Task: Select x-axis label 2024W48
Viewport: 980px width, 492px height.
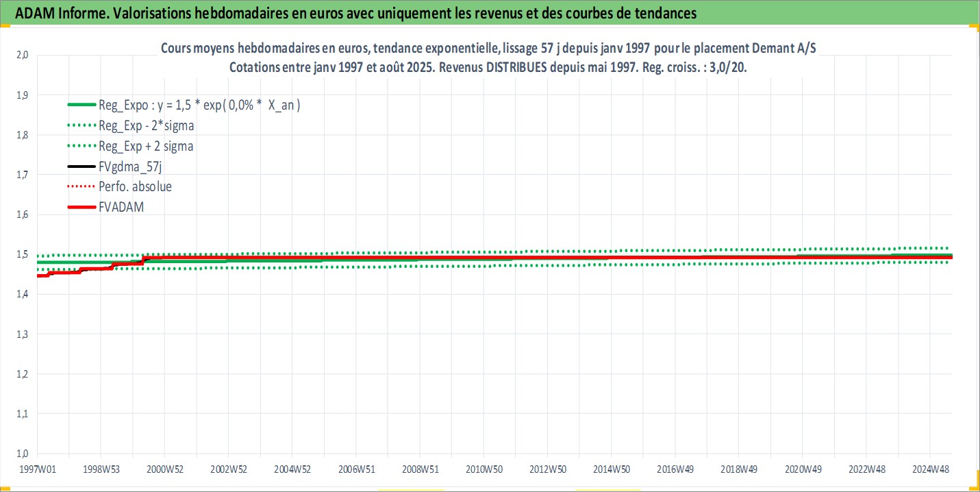Action: click(x=930, y=469)
